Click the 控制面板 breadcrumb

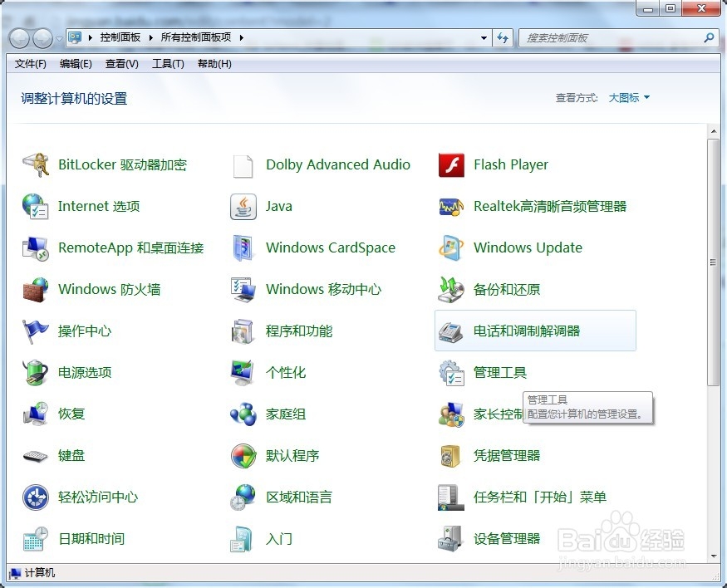120,37
